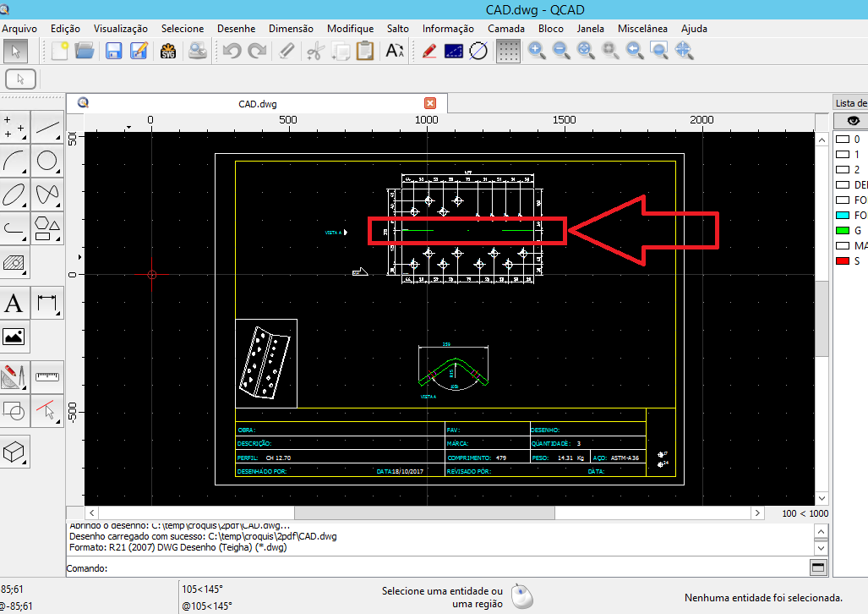The height and width of the screenshot is (614, 868).
Task: Click the Zoom in magnifier icon
Action: click(536, 51)
